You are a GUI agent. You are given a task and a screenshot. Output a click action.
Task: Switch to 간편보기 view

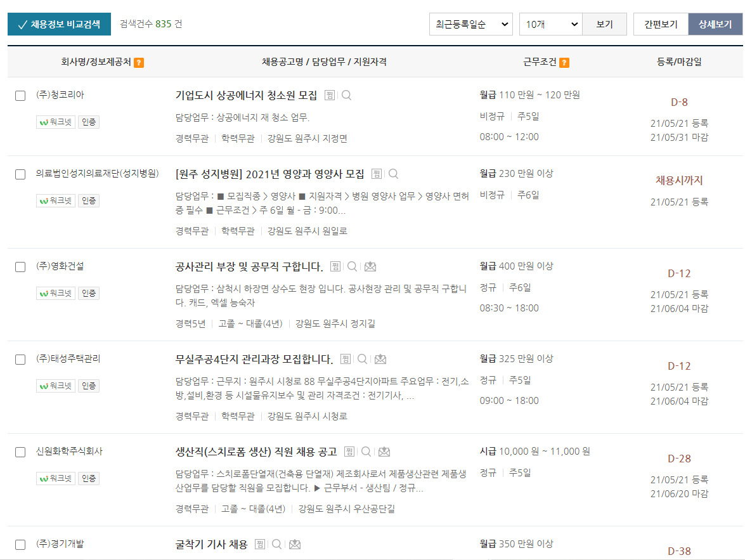click(x=661, y=24)
